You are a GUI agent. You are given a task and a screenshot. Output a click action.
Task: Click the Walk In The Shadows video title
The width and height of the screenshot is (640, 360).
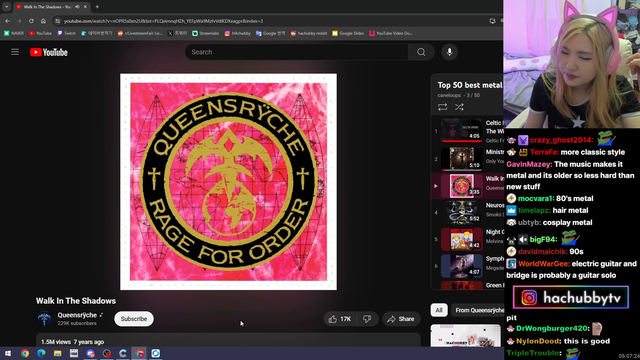pos(76,301)
